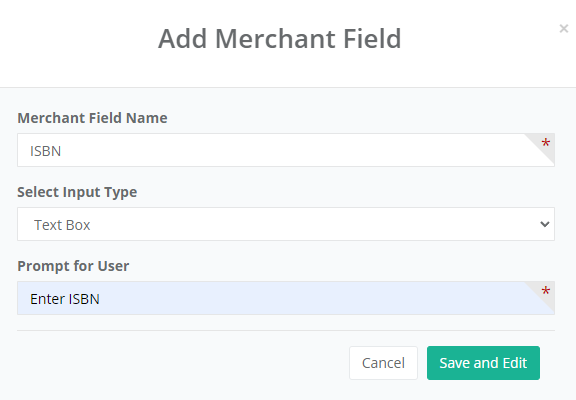Click the Add Merchant Field heading
The height and width of the screenshot is (400, 576).
point(280,39)
